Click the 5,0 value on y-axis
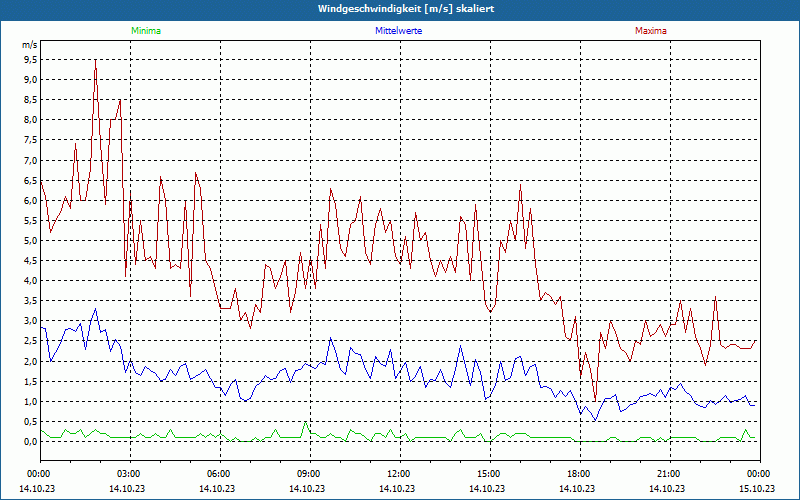This screenshot has height=500, width=800. pyautogui.click(x=30, y=241)
